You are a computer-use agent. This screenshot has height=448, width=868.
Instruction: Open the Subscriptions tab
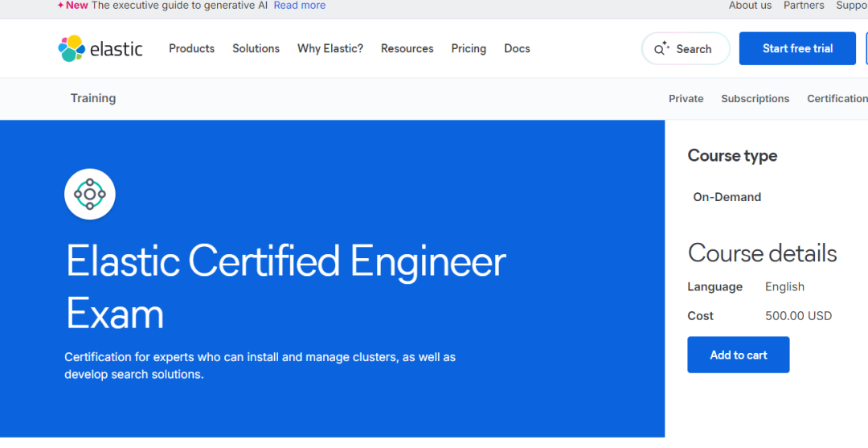point(755,99)
